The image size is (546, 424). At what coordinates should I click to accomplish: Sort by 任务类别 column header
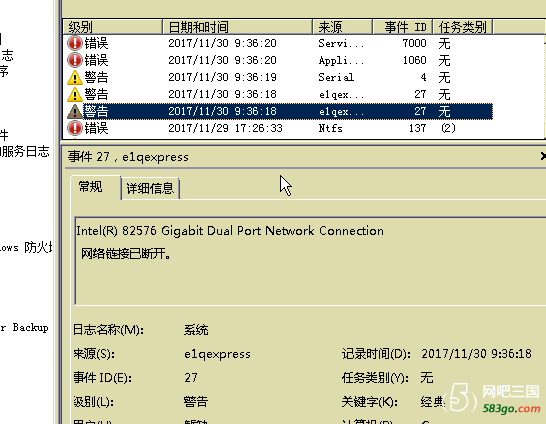coord(462,27)
